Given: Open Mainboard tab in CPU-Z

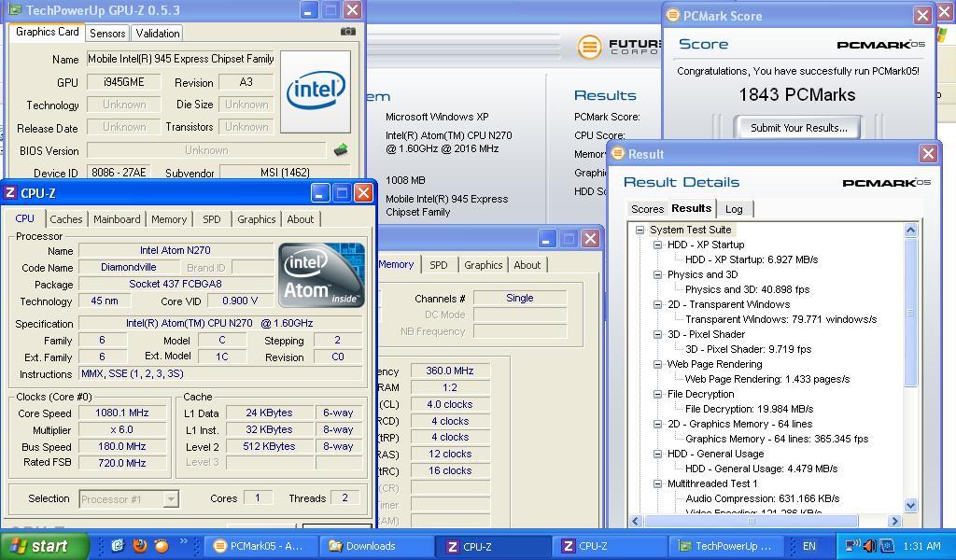Looking at the screenshot, I should tap(117, 219).
